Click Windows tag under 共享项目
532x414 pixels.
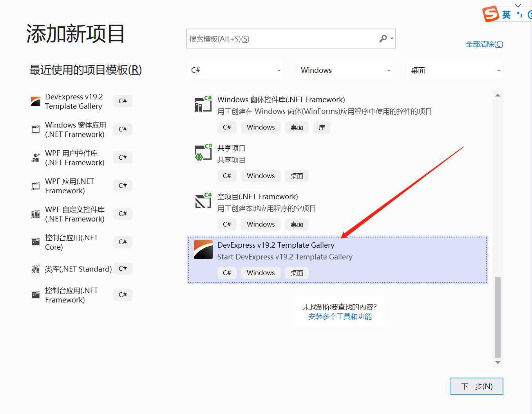coord(261,176)
